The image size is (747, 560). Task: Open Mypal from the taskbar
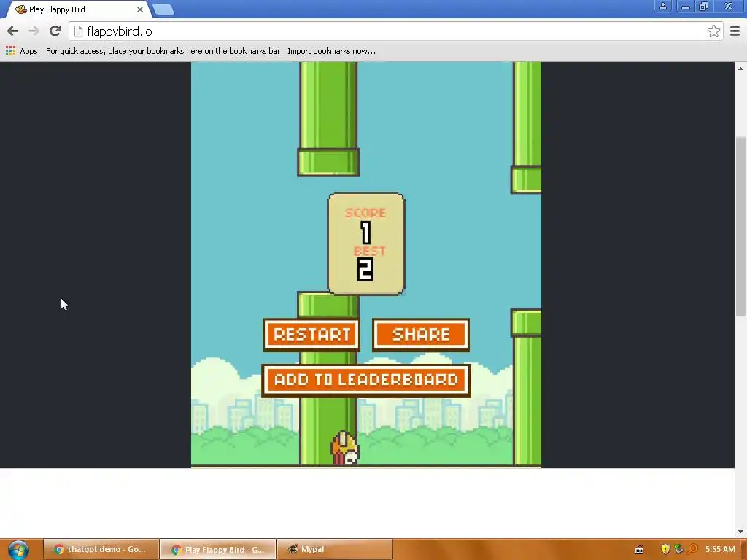[x=335, y=550]
